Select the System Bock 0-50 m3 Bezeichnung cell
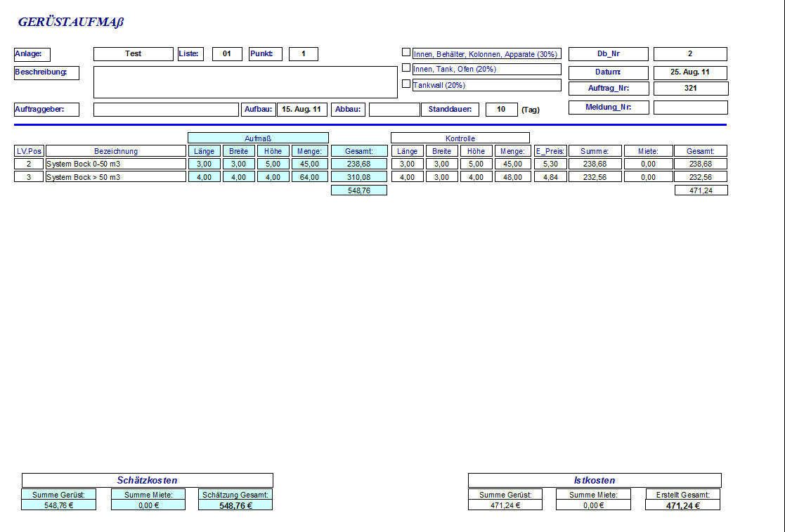The height and width of the screenshot is (532, 785). pyautogui.click(x=115, y=164)
